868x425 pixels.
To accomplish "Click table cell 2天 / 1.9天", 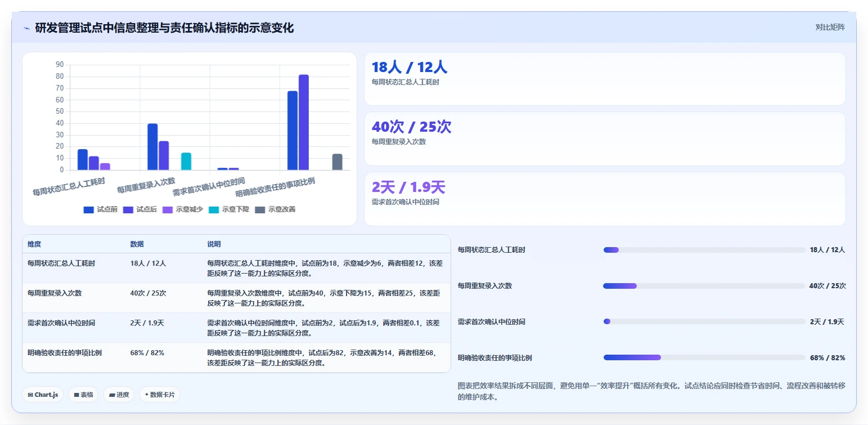I will click(x=147, y=323).
